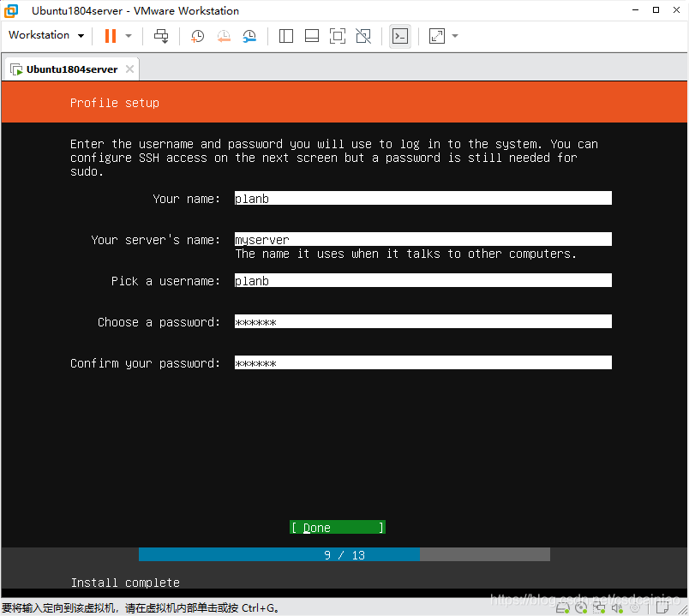Take a snapshot of the VM
689x616 pixels.
tap(197, 36)
